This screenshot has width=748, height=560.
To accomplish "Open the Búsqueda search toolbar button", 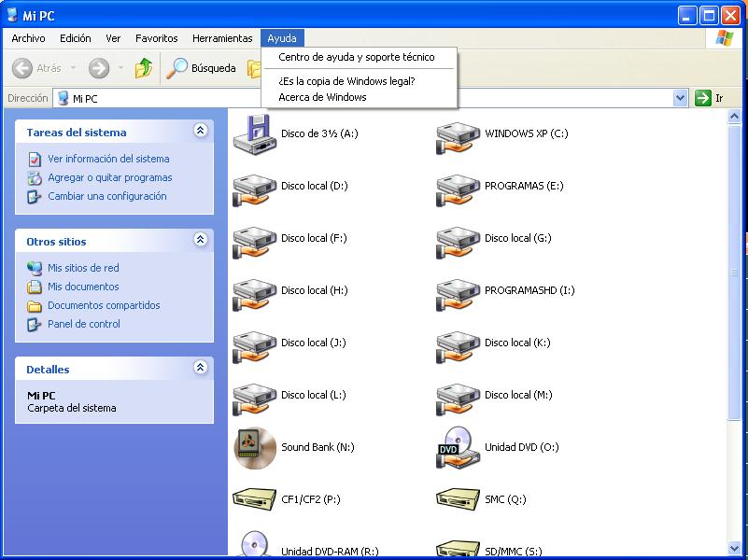I will 201,68.
